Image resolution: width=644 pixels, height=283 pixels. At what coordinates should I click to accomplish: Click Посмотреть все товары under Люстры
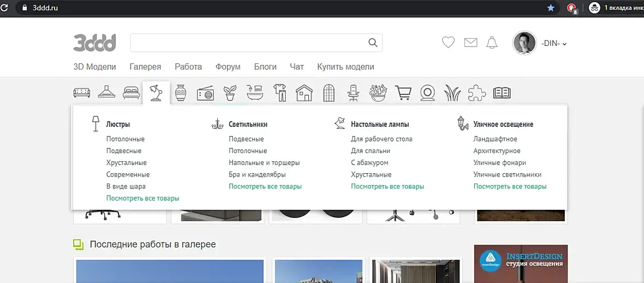coord(143,198)
